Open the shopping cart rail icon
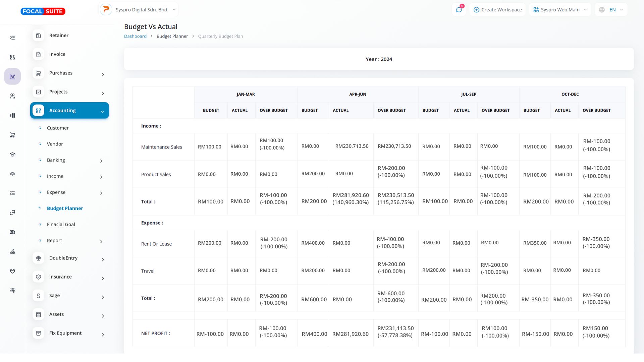This screenshot has width=644, height=362. coord(12,135)
